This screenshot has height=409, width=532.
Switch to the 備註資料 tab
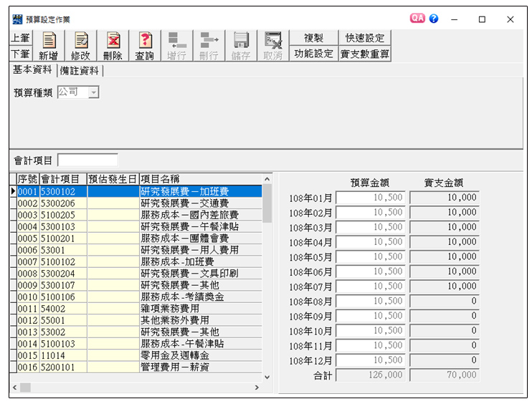(x=80, y=71)
